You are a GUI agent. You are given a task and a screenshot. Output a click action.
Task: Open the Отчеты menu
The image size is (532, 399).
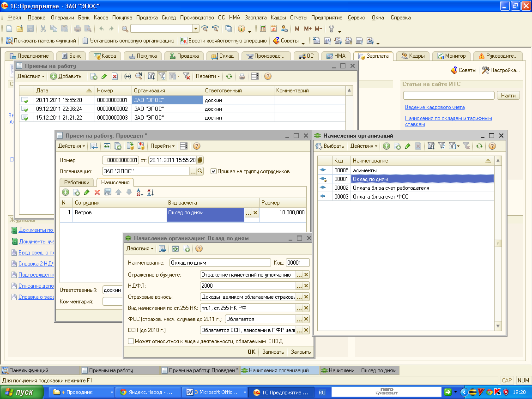[299, 18]
